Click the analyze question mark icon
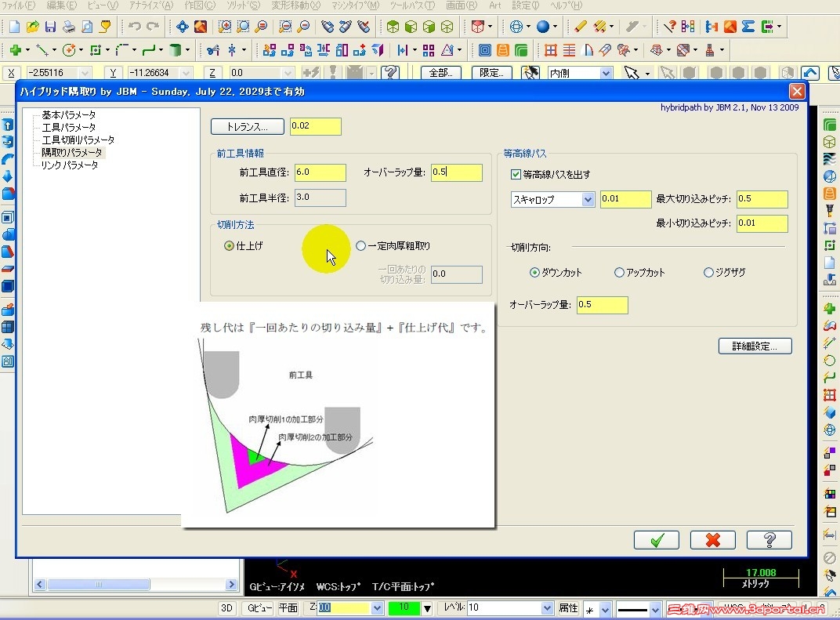 [669, 26]
